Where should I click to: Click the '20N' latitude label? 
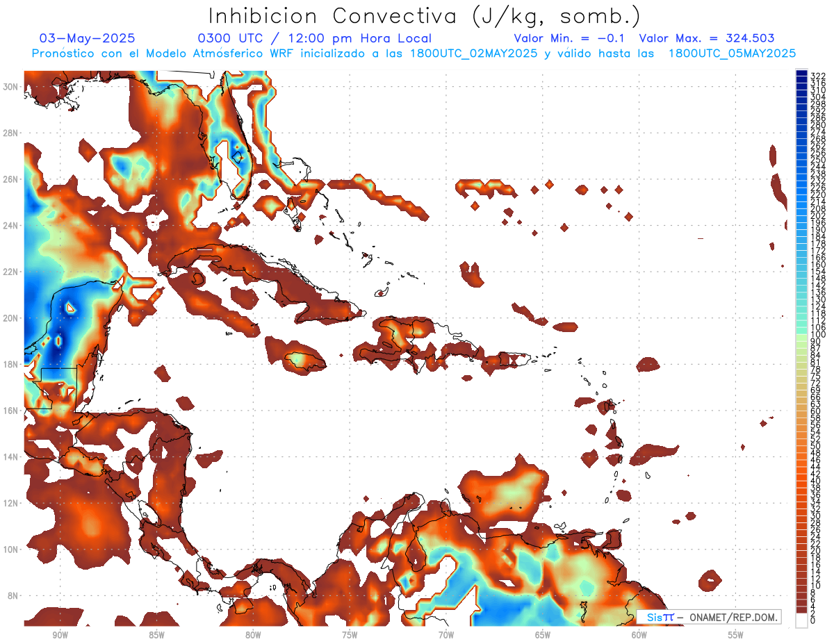point(12,317)
